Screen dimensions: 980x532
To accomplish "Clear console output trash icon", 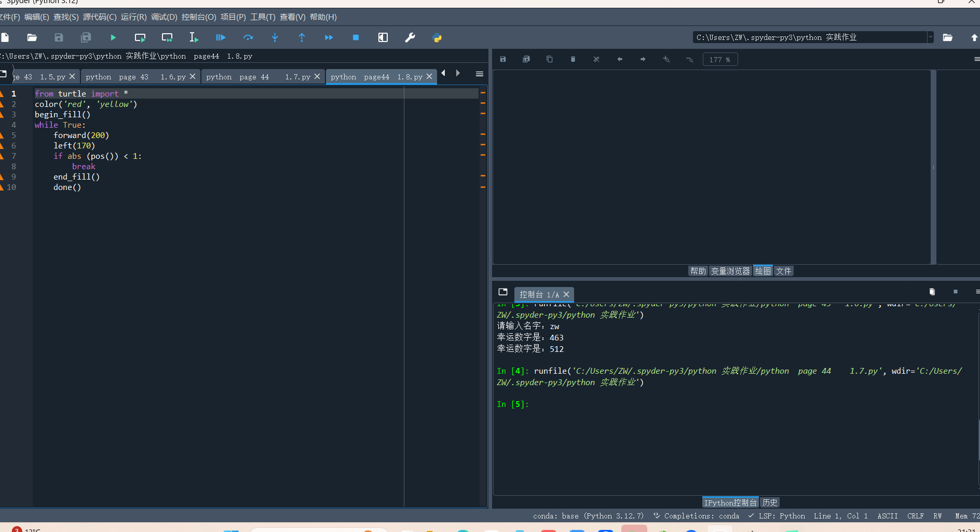I will [932, 292].
